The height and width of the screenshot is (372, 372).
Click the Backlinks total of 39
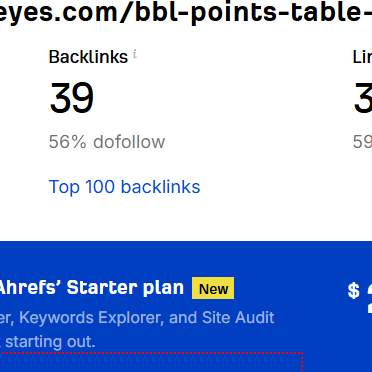click(72, 98)
